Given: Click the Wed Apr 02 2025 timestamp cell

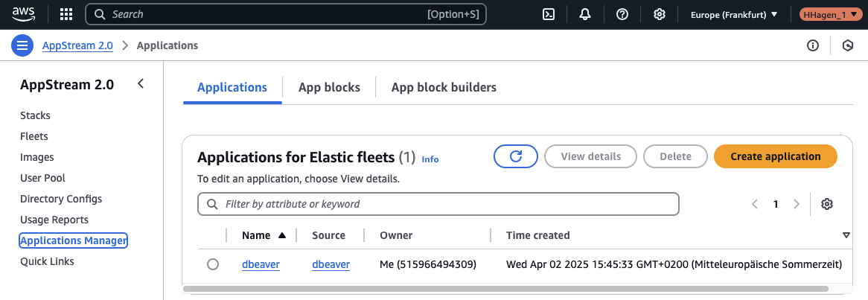Looking at the screenshot, I should tap(674, 264).
